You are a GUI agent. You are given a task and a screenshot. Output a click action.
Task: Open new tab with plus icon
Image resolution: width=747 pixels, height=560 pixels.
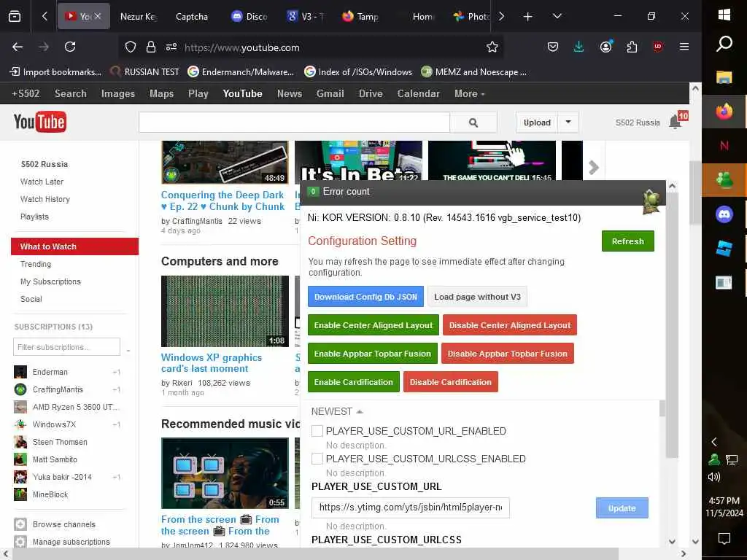pos(528,17)
